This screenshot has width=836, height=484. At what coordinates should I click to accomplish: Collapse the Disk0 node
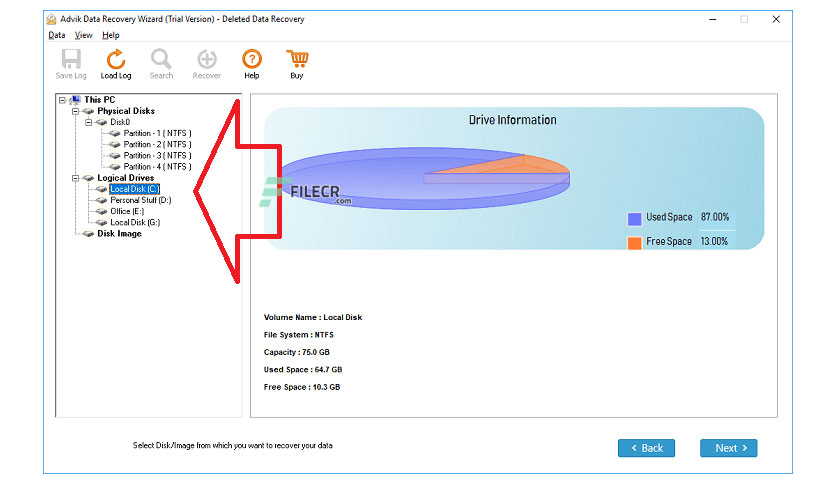coord(89,122)
